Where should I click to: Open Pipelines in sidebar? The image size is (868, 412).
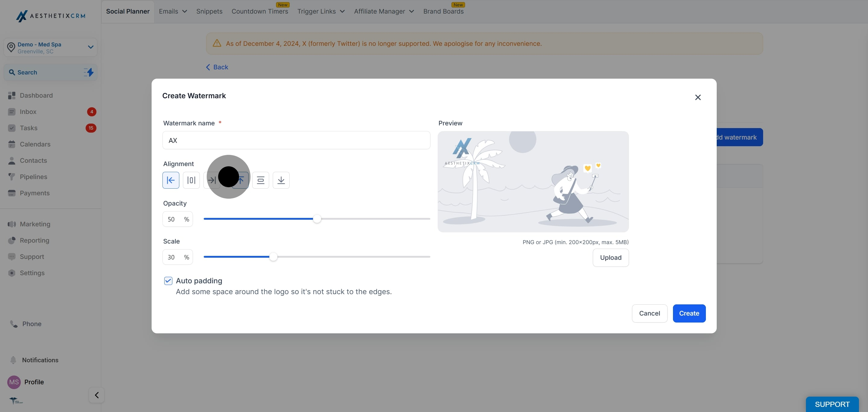33,177
